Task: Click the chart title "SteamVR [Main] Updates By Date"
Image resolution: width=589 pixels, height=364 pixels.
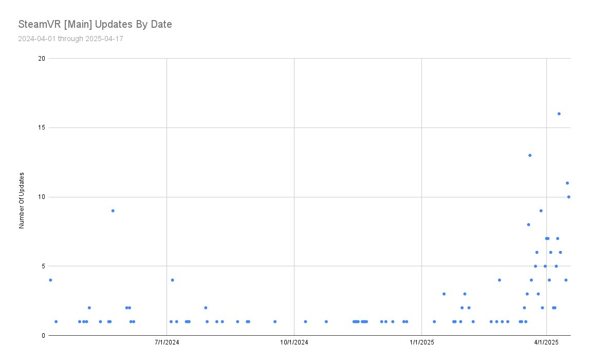Action: click(x=95, y=24)
